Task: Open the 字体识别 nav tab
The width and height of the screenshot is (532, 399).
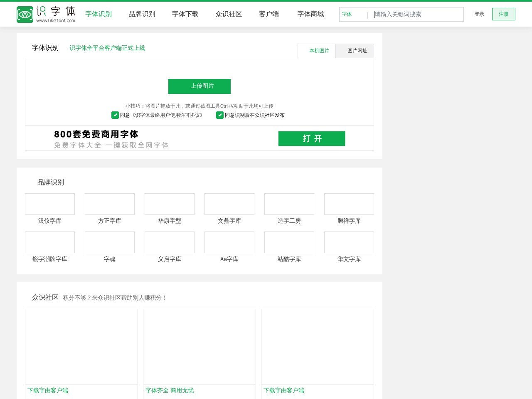Action: point(99,14)
